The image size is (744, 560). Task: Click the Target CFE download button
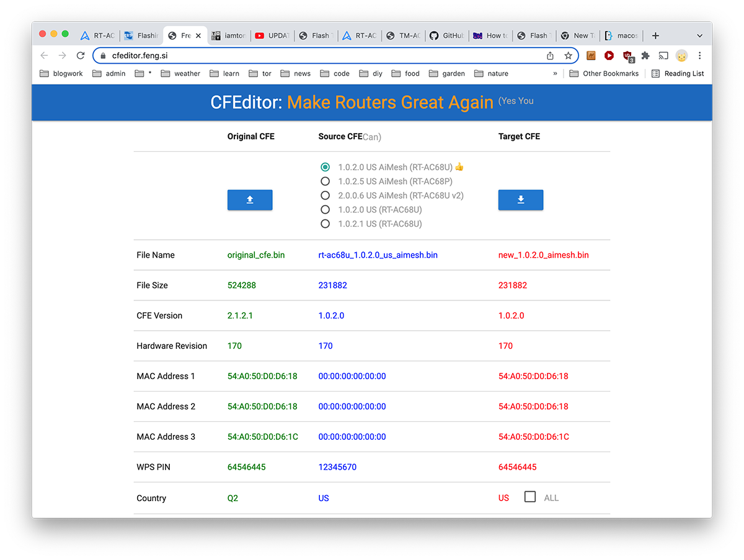521,200
